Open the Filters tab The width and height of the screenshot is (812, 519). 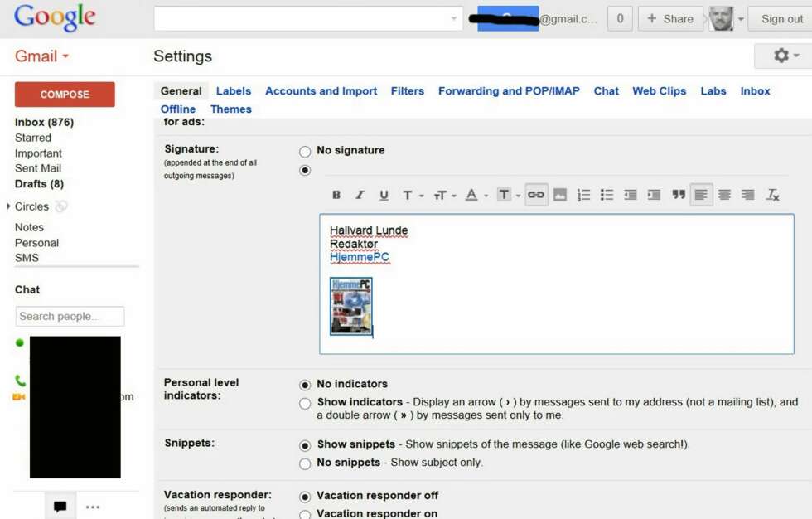[x=408, y=91]
